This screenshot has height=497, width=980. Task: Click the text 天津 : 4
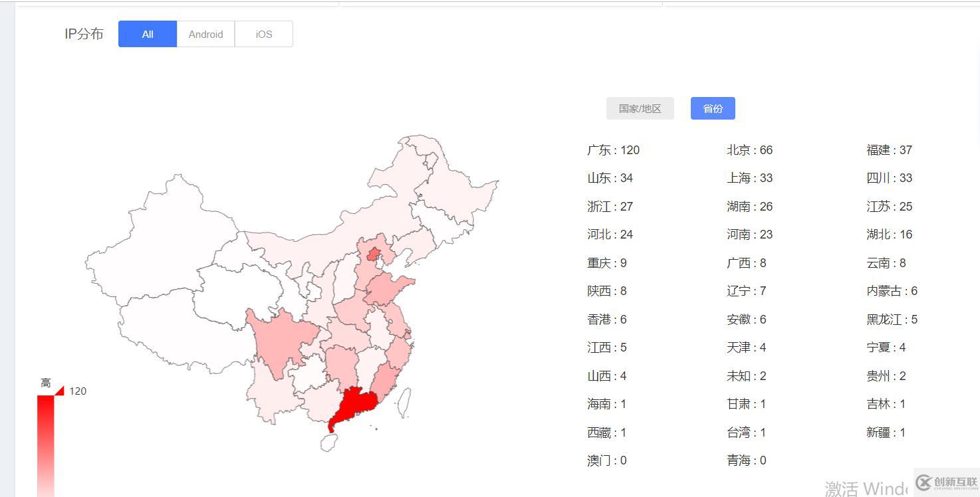coord(746,348)
